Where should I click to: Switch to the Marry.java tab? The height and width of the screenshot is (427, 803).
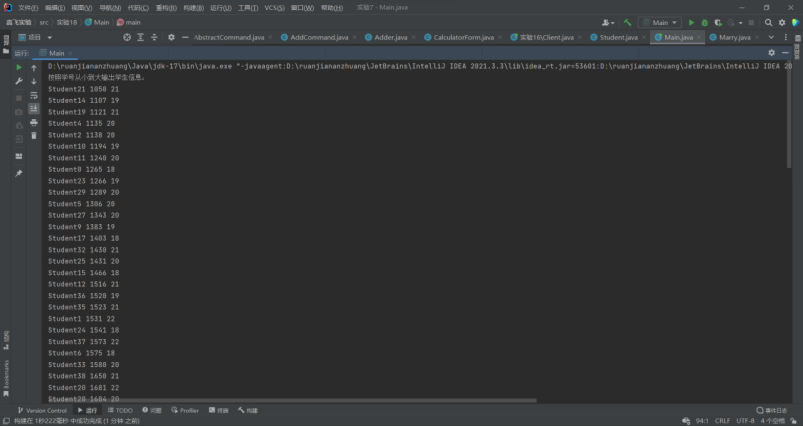(735, 37)
